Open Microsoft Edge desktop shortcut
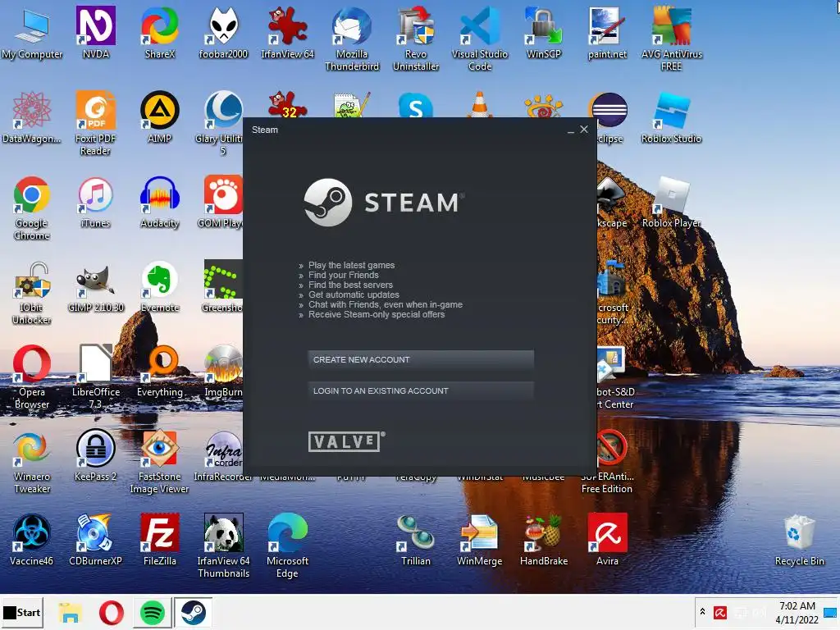840x630 pixels. point(287,546)
